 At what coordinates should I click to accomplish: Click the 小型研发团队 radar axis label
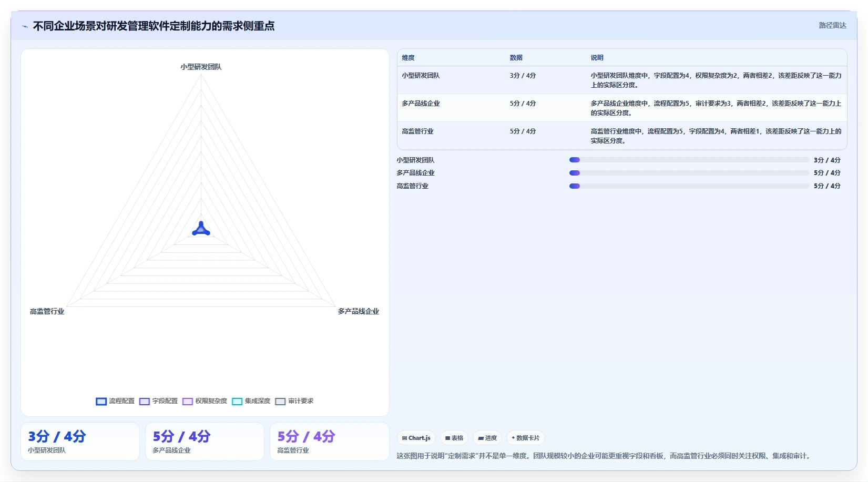pyautogui.click(x=201, y=67)
